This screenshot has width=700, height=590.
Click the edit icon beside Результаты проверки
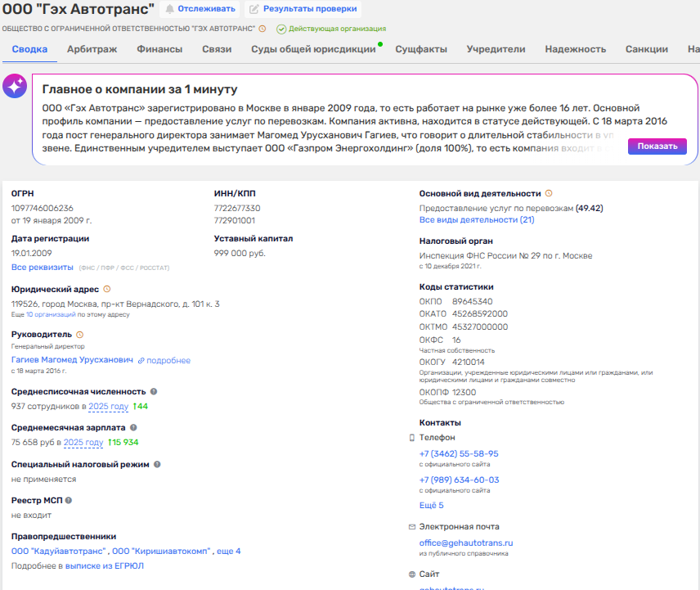[254, 9]
